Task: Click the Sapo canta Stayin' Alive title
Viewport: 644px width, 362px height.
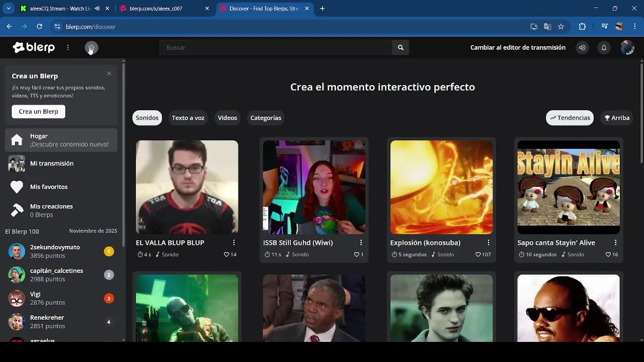Action: (556, 243)
